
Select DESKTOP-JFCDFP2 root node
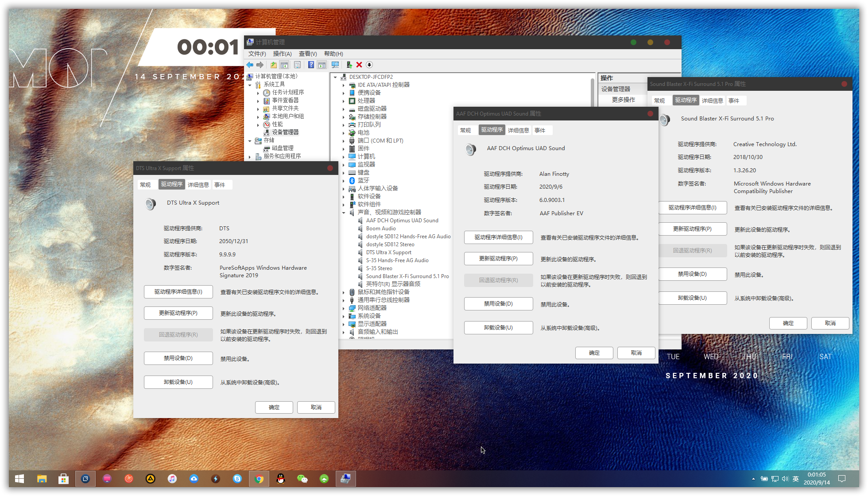(371, 77)
